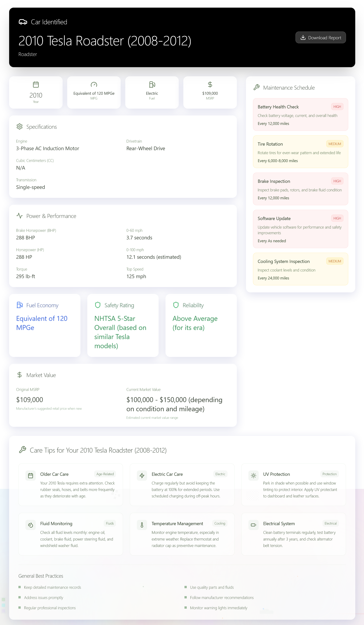The image size is (364, 625).
Task: Click the HIGH badge on Brake Inspection
Action: 337,181
